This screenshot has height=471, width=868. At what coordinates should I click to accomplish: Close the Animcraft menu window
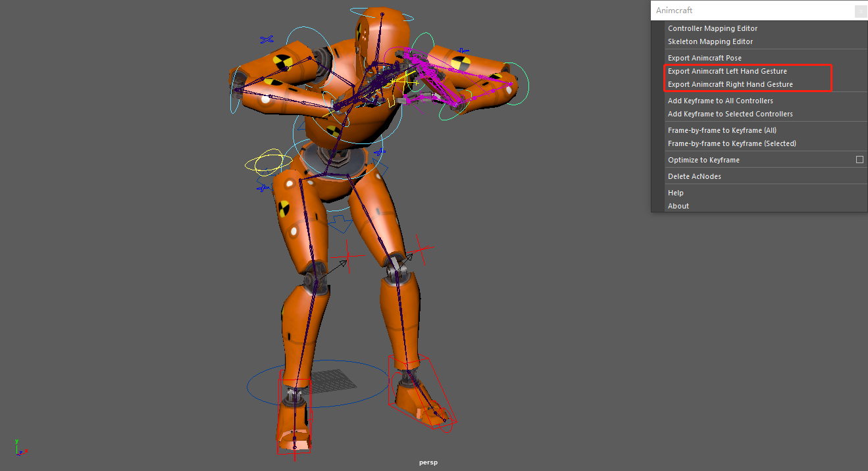point(860,11)
